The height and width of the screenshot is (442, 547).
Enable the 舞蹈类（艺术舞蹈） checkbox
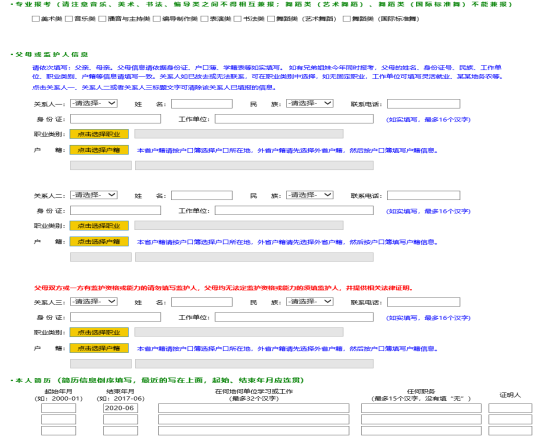[271, 19]
